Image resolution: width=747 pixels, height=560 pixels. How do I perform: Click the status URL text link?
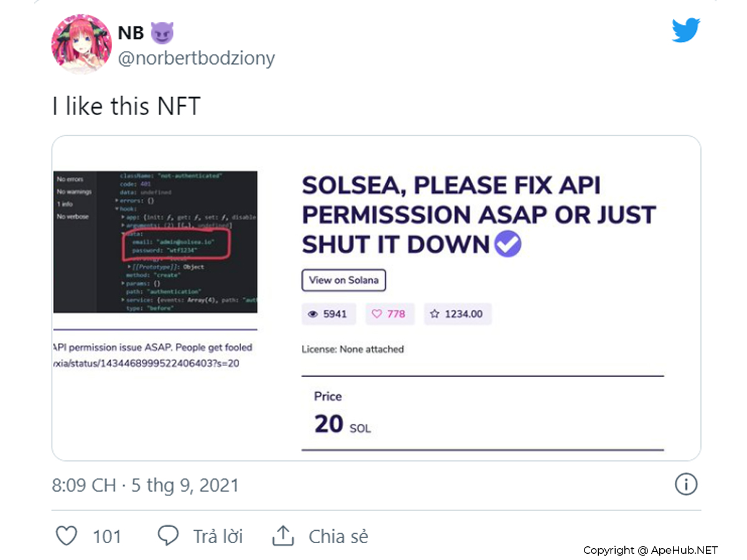[x=146, y=363]
